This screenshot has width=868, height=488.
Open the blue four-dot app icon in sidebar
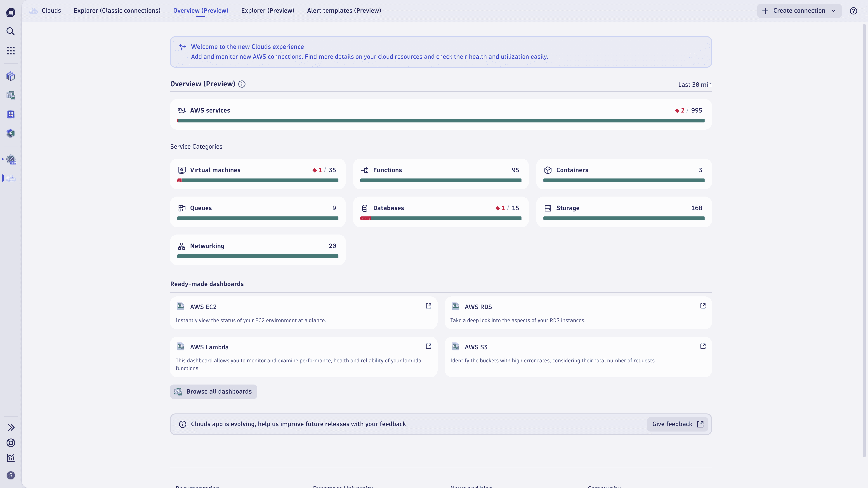point(11,115)
